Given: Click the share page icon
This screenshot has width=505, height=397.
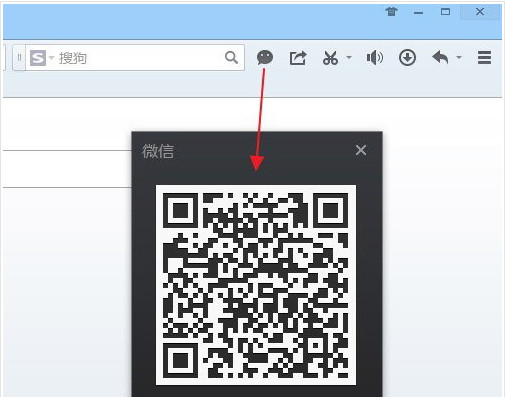Looking at the screenshot, I should tap(297, 58).
